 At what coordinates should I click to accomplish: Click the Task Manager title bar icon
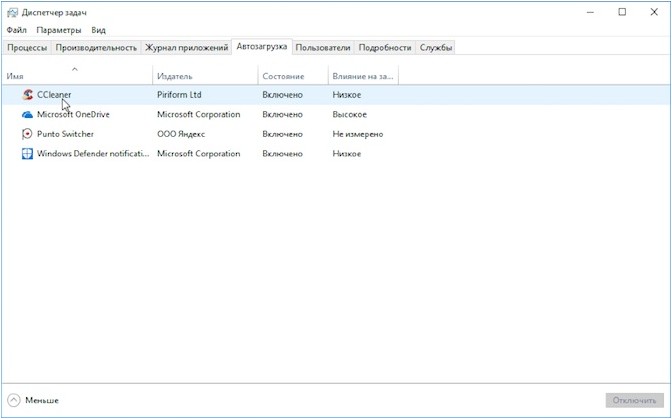[x=12, y=12]
